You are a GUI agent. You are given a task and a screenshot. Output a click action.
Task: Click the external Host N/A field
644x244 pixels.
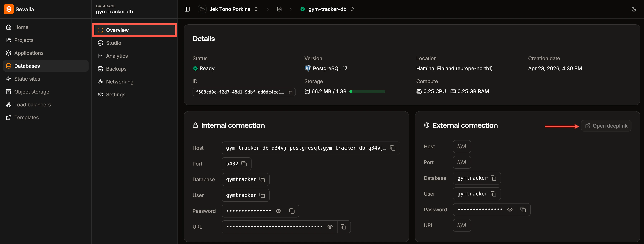(x=462, y=147)
